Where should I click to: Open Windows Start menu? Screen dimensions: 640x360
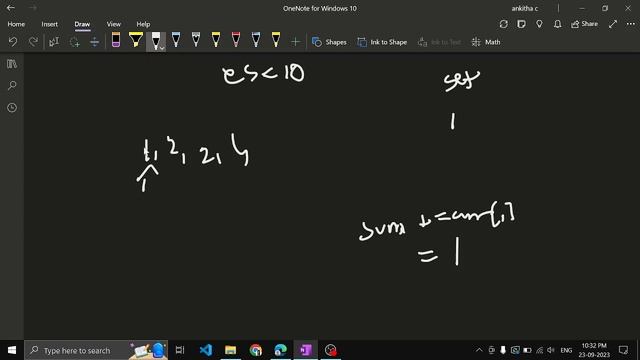pyautogui.click(x=12, y=350)
